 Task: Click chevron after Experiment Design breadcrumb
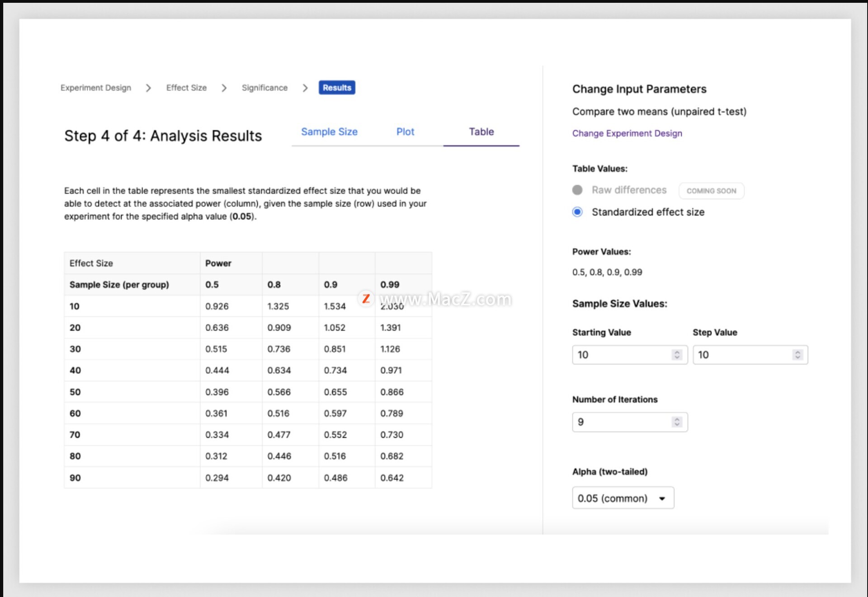pos(148,88)
